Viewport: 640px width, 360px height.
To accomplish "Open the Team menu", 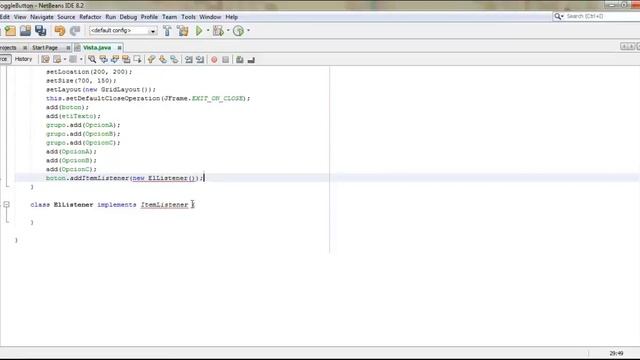I will (169, 17).
